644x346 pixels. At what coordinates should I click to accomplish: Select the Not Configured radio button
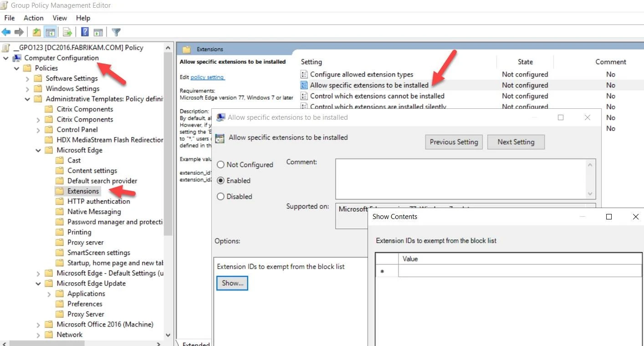point(221,165)
